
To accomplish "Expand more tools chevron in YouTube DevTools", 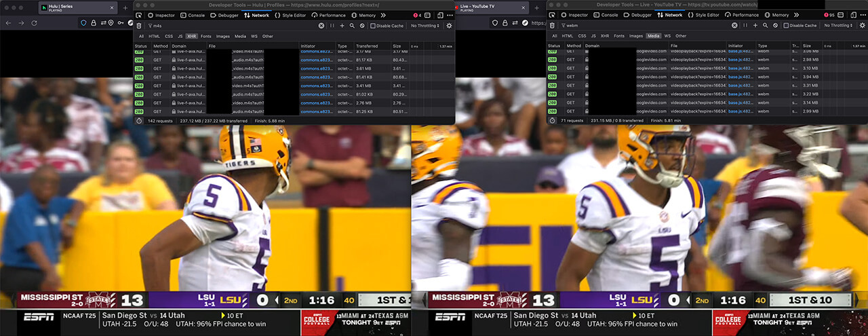I will tap(797, 15).
